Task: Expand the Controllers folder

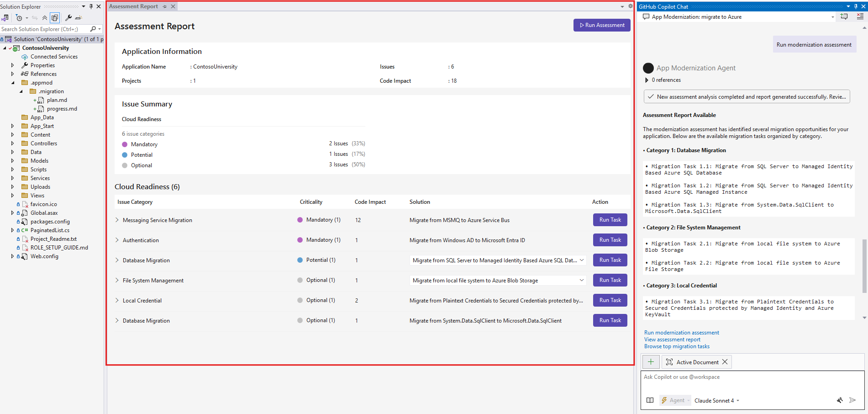Action: [x=12, y=143]
